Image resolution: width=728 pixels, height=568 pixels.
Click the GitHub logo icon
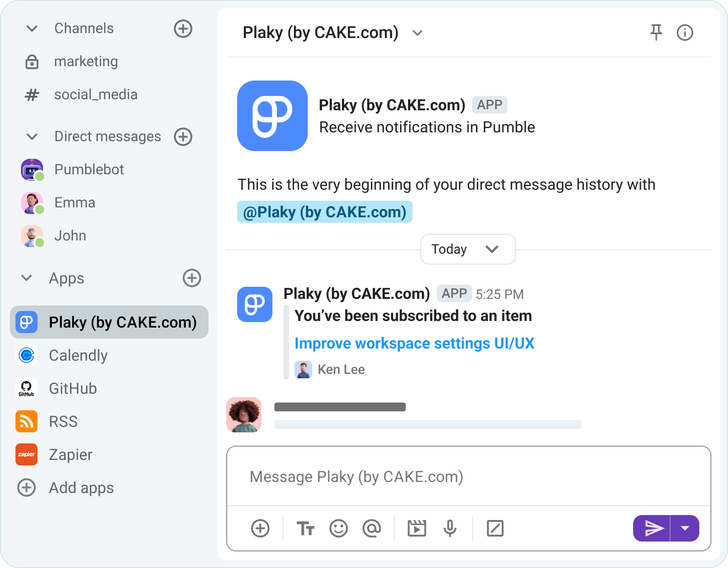[x=26, y=388]
